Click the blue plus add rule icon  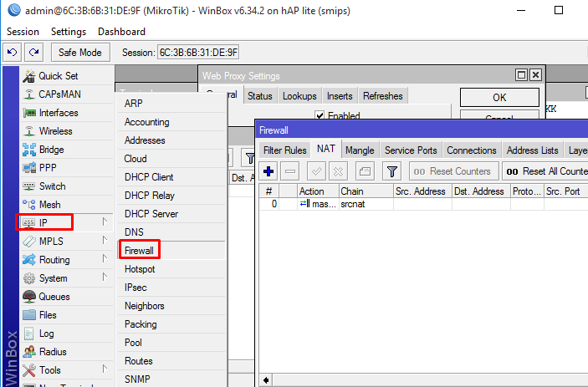tap(268, 171)
